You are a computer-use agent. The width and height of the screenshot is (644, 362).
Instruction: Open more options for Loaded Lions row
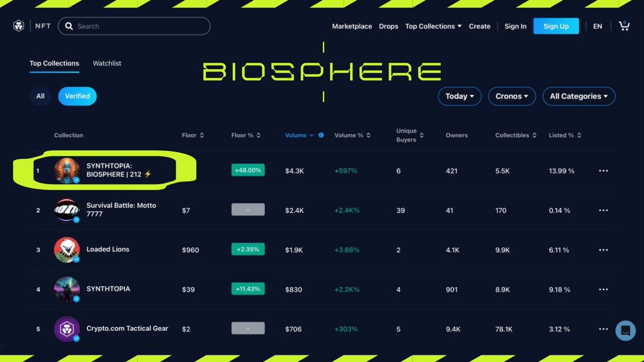click(603, 250)
